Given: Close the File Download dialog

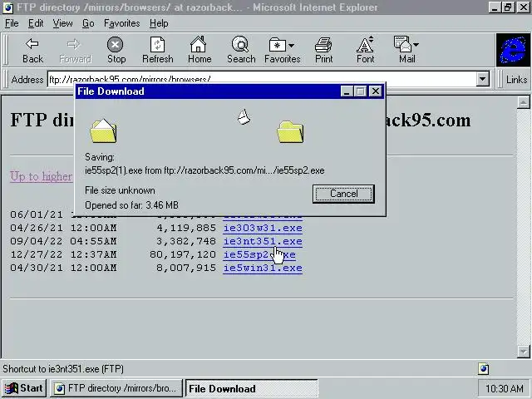Looking at the screenshot, I should 376,91.
